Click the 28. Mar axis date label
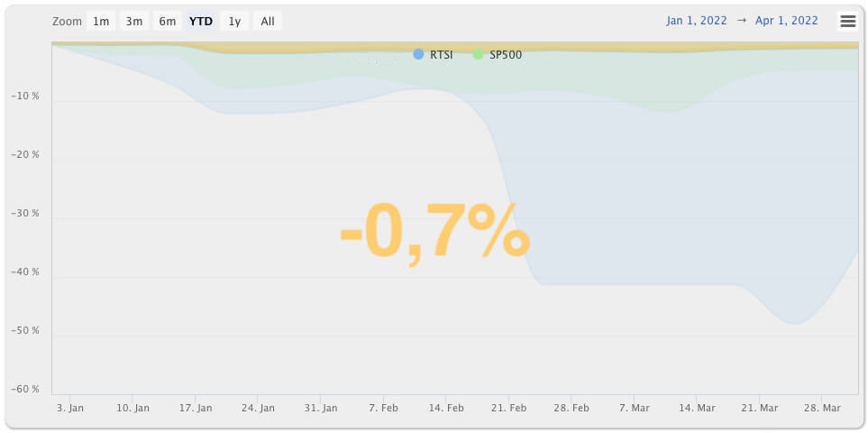Viewport: 868px width, 433px height. [x=822, y=408]
